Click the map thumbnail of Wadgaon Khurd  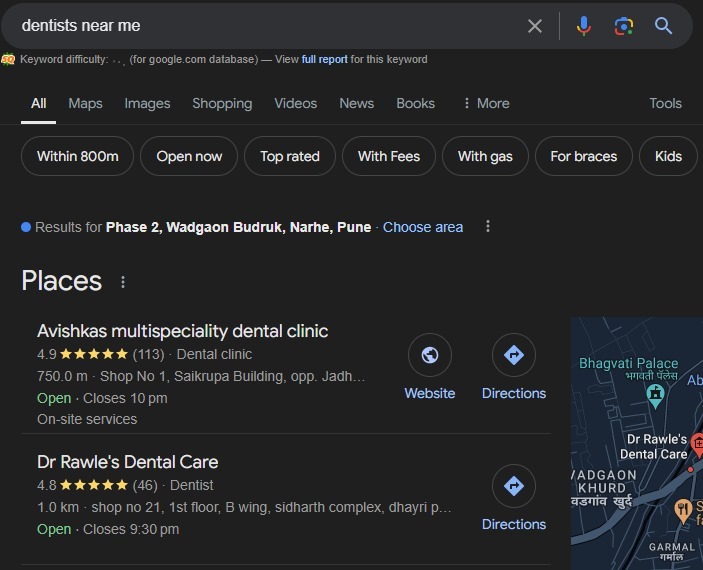coord(637,443)
